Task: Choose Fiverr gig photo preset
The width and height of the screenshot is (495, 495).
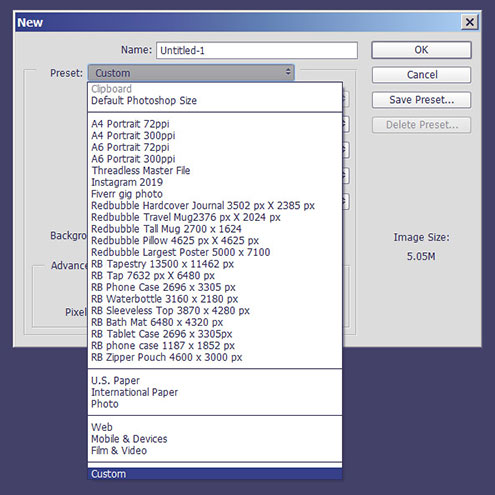Action: [x=215, y=194]
